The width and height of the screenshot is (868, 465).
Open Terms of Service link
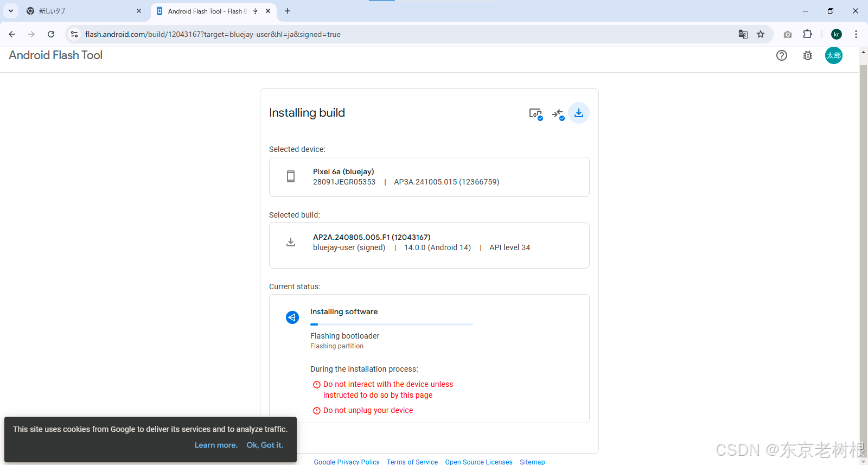coord(412,462)
